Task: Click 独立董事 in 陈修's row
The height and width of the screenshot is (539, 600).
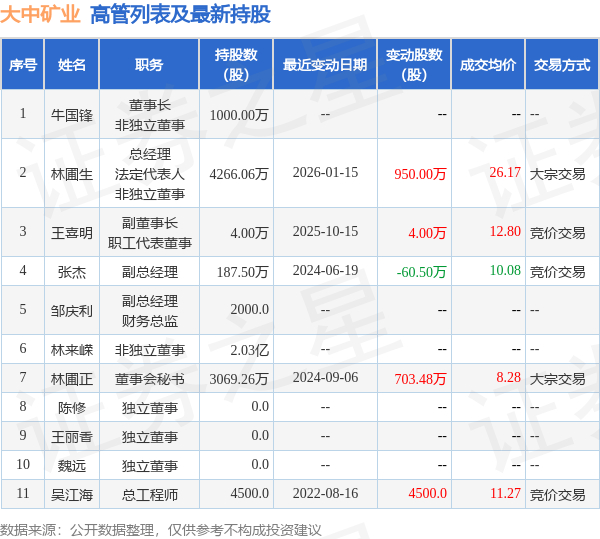Action: pos(150,408)
